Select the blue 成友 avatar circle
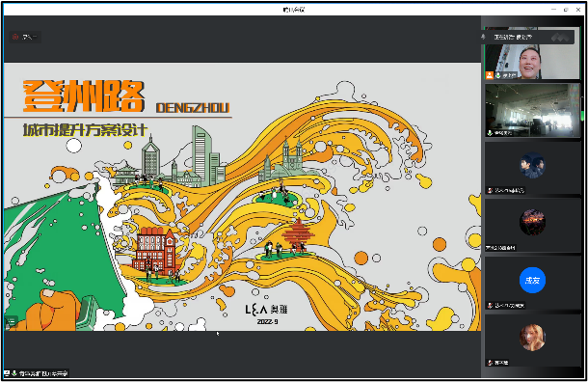The width and height of the screenshot is (588, 382). [x=532, y=280]
